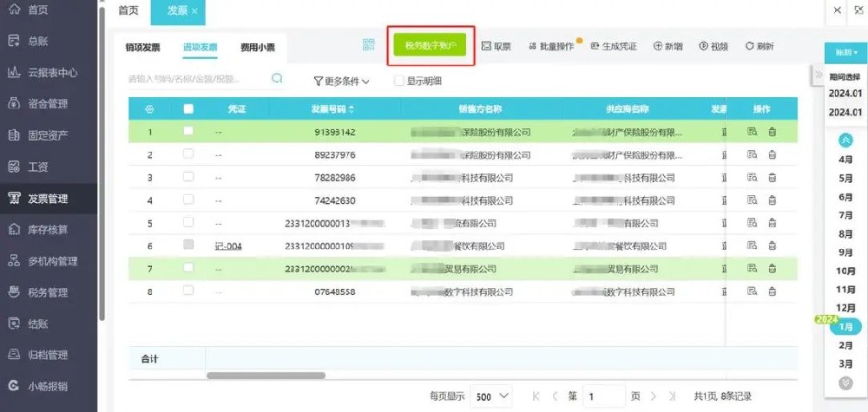The image size is (868, 412).
Task: Switch to the 销项发票 tab
Action: 143,48
